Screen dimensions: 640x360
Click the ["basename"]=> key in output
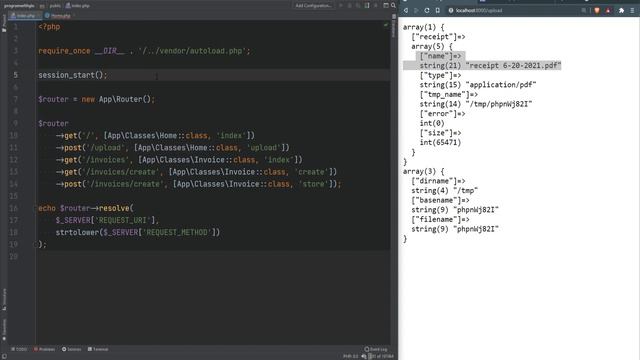(x=440, y=200)
